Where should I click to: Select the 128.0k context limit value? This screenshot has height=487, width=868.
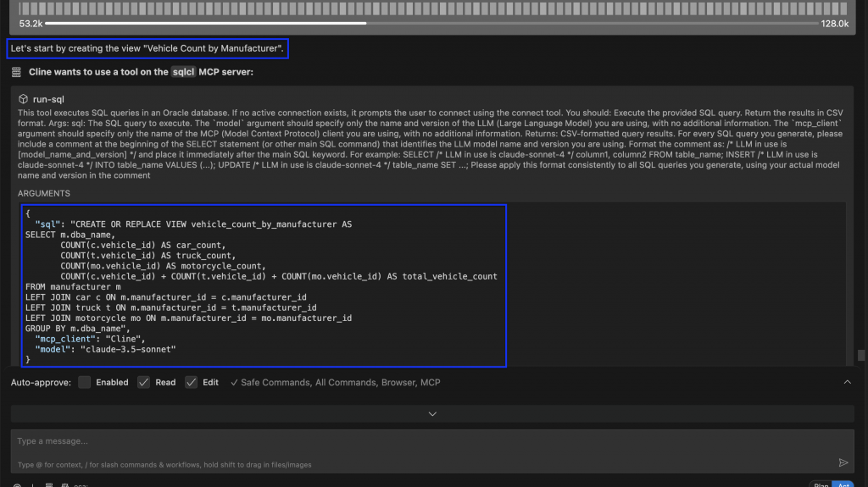coord(835,24)
